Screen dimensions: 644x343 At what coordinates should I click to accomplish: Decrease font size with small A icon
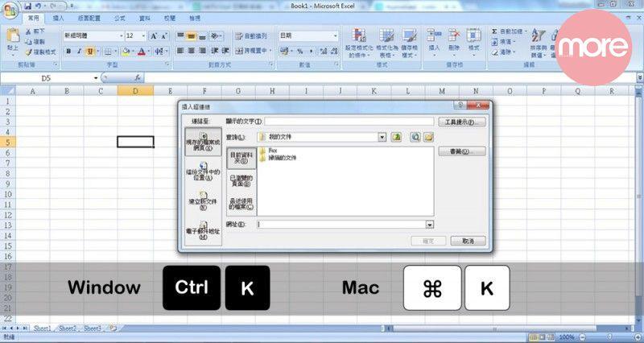pyautogui.click(x=164, y=36)
